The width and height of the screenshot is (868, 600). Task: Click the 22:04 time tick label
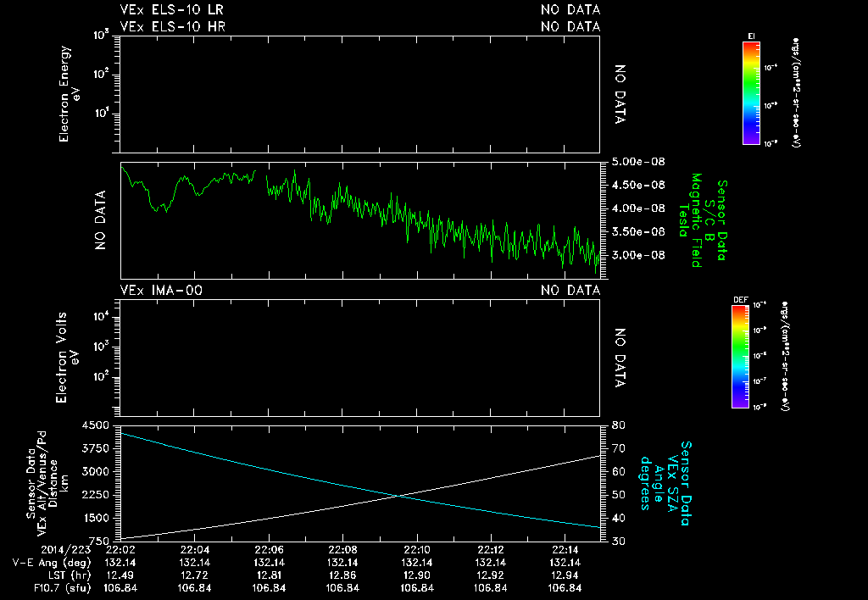[194, 550]
